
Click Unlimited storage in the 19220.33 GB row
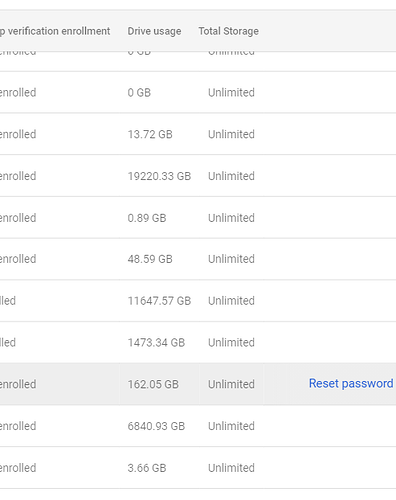(231, 176)
